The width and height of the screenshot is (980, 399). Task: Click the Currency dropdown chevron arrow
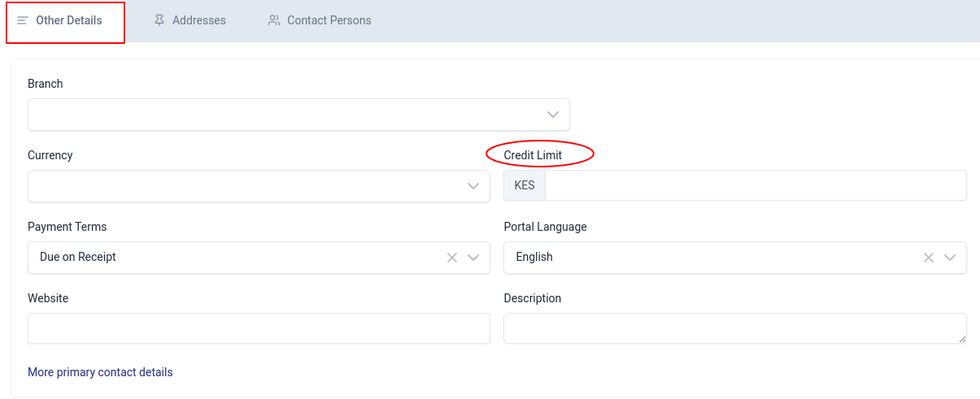pyautogui.click(x=473, y=186)
